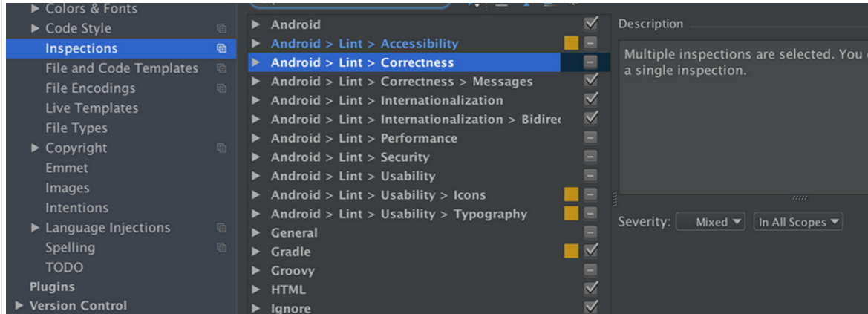Toggle the Usability Typography checkbox
Screen dimensions: 868x314
click(x=590, y=214)
